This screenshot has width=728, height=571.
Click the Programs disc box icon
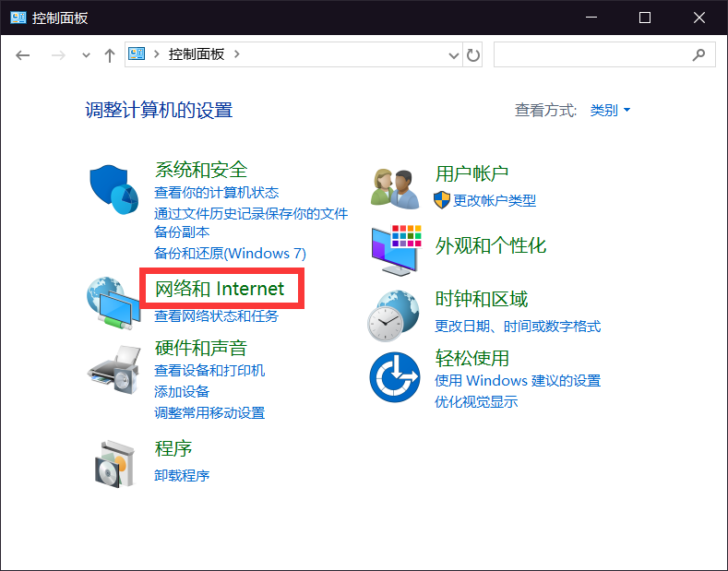[114, 464]
